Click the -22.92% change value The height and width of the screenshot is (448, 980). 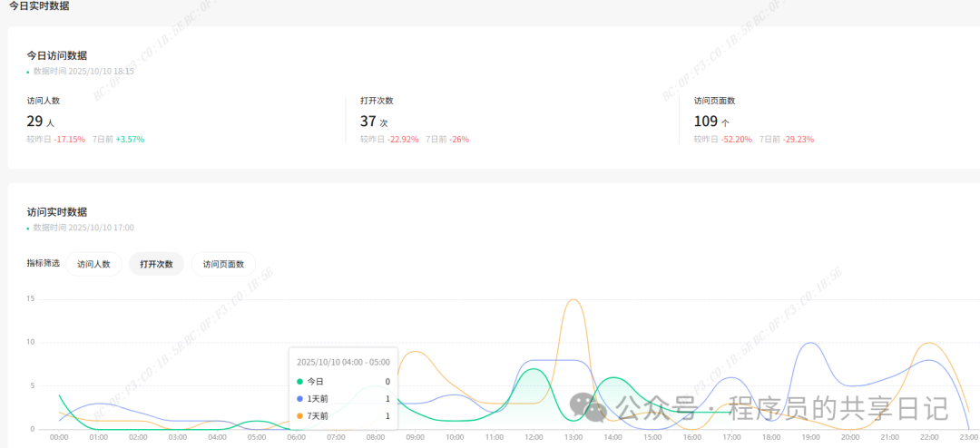pos(403,140)
